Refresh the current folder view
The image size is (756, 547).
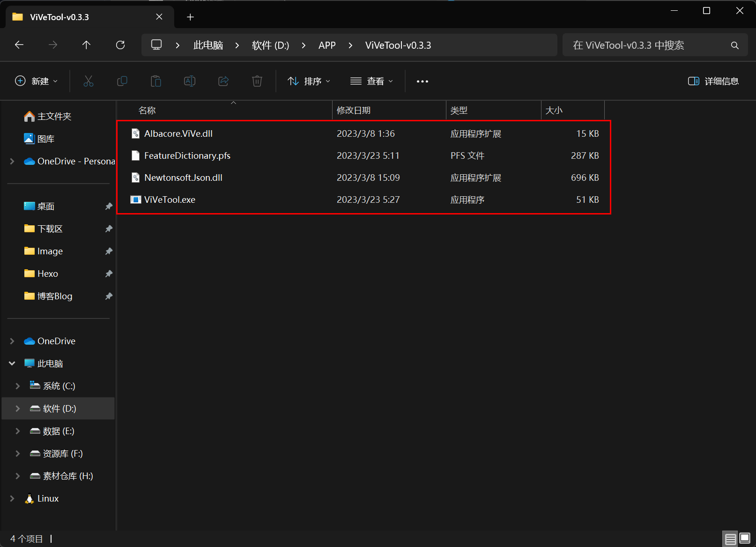point(120,45)
